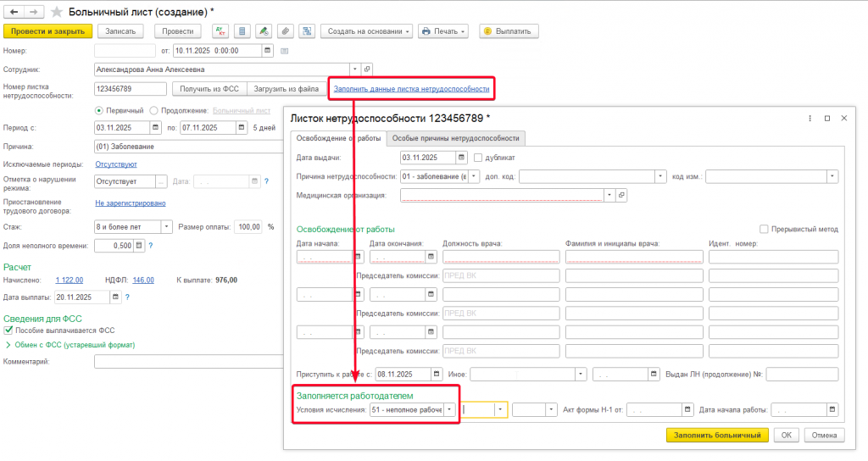This screenshot has width=868, height=461.
Task: Open Создать на основании dropdown
Action: coord(366,31)
